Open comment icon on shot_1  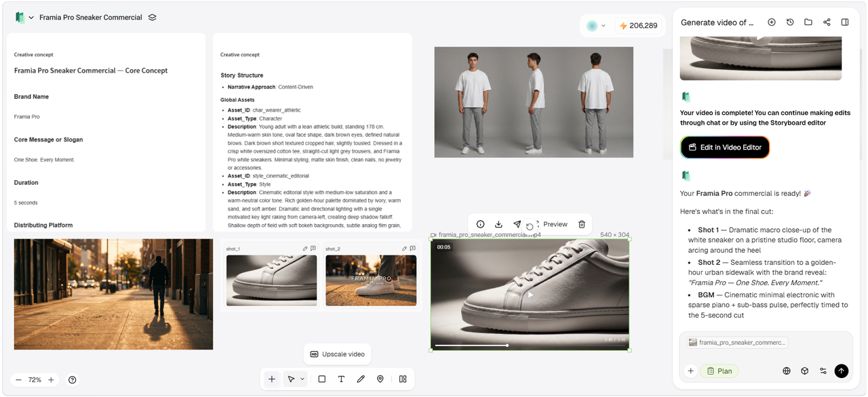(x=313, y=249)
